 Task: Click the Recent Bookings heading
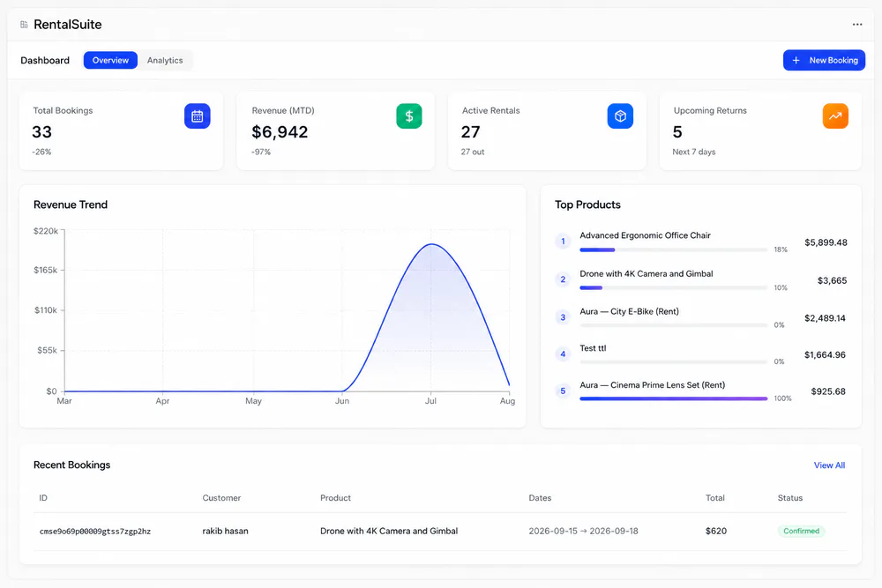point(72,465)
